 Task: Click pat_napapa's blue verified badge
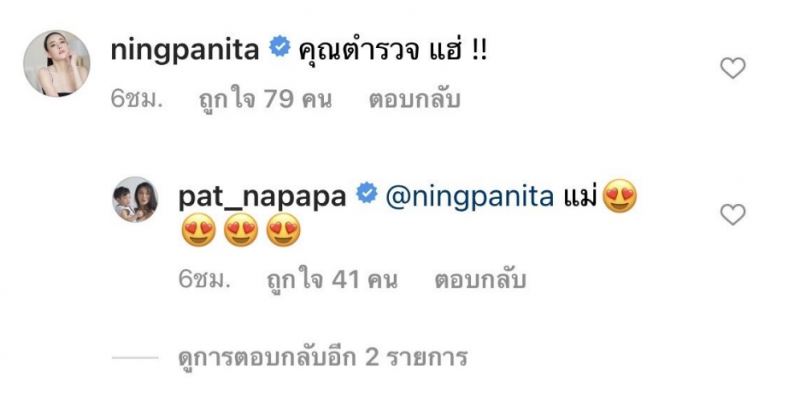[x=366, y=195]
